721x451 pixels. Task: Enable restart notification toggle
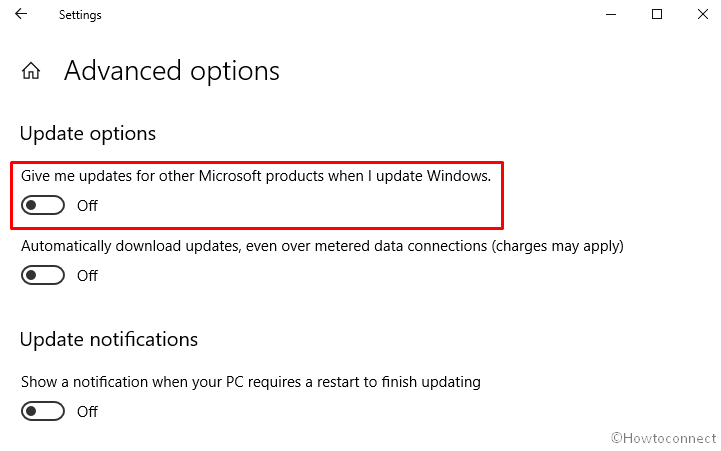[43, 411]
